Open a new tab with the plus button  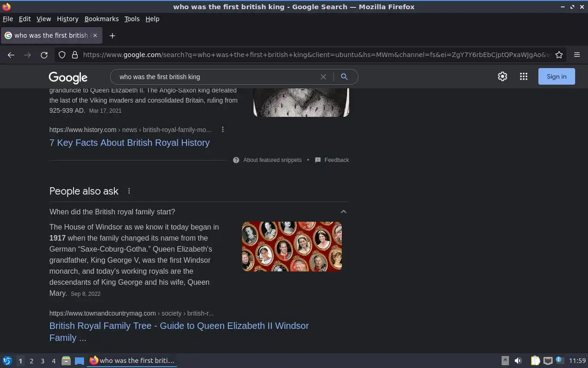point(112,35)
